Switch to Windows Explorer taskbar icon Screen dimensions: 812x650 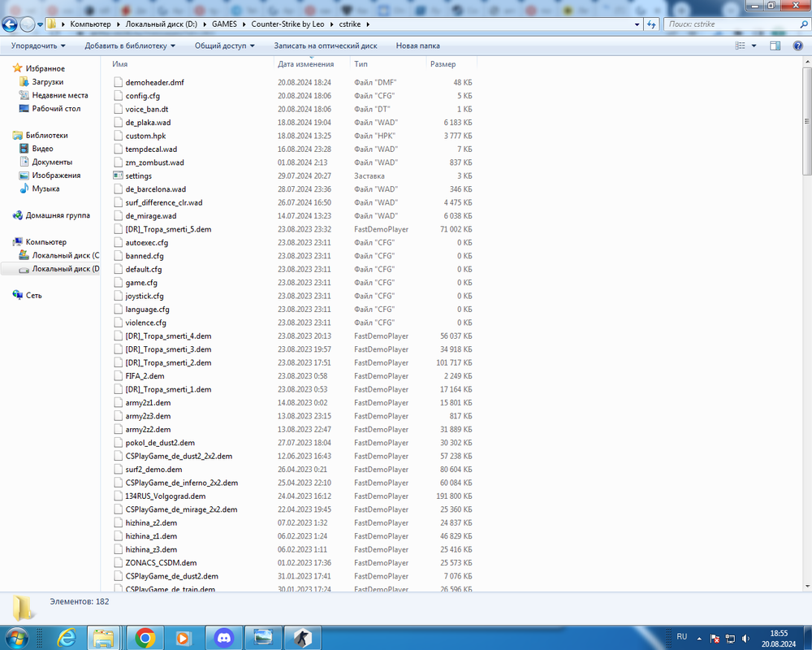click(104, 638)
